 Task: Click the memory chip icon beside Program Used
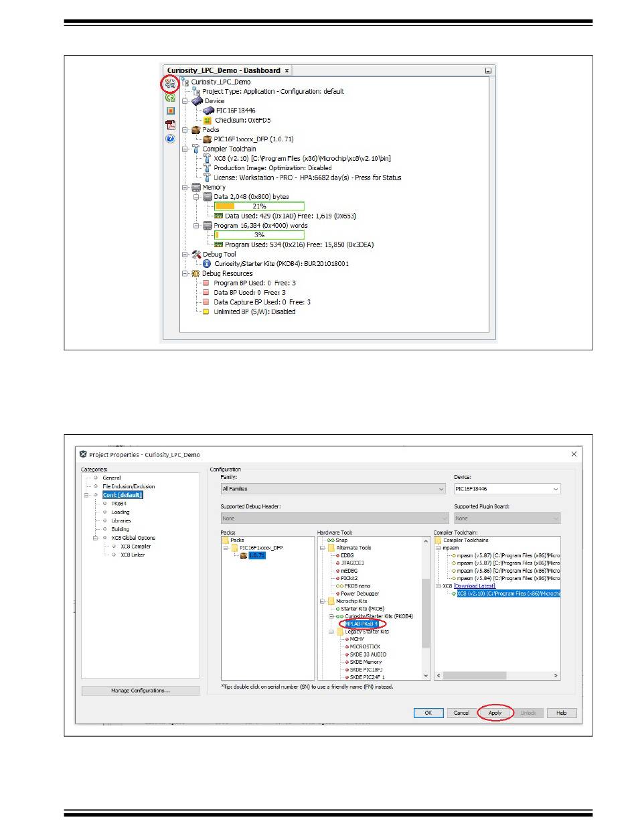click(219, 245)
